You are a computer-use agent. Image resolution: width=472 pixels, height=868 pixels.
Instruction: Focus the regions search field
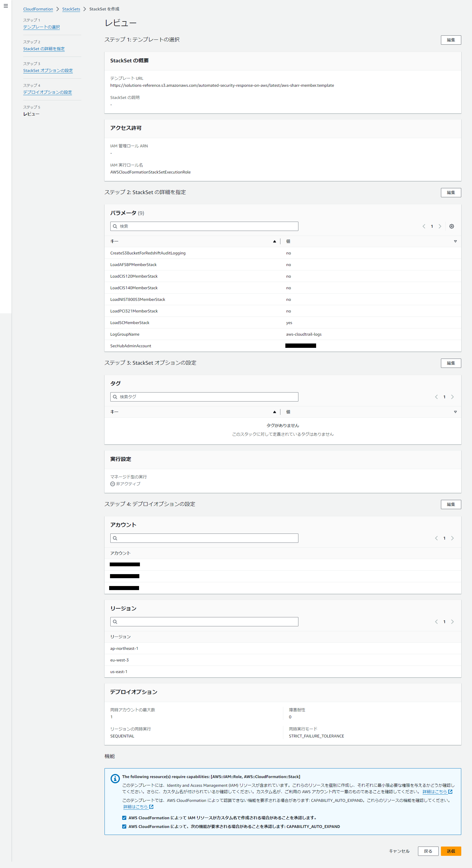[204, 622]
